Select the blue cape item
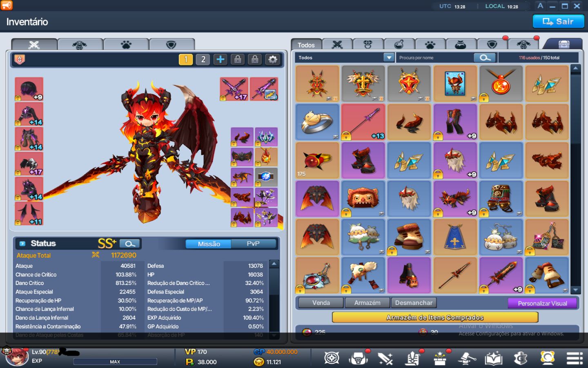The image size is (588, 368). pos(455,237)
